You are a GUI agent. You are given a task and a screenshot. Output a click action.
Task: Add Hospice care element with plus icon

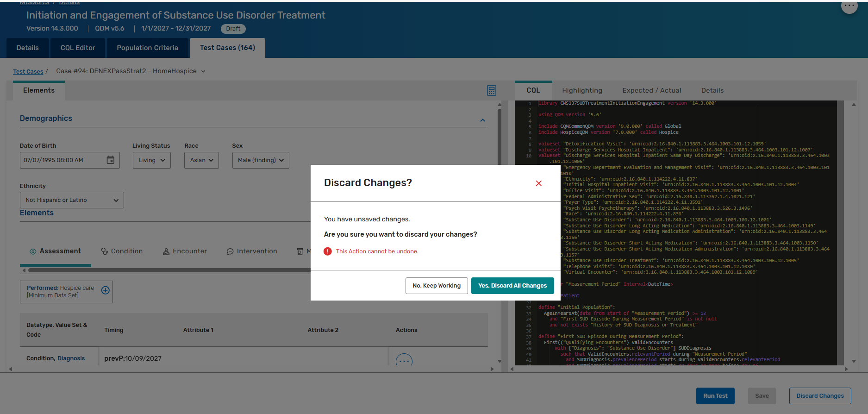click(x=106, y=290)
